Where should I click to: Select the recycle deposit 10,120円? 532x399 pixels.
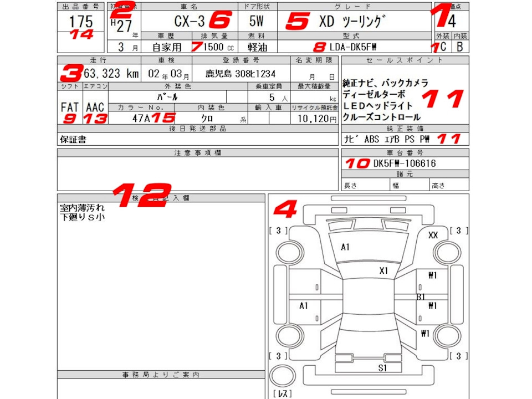[317, 119]
